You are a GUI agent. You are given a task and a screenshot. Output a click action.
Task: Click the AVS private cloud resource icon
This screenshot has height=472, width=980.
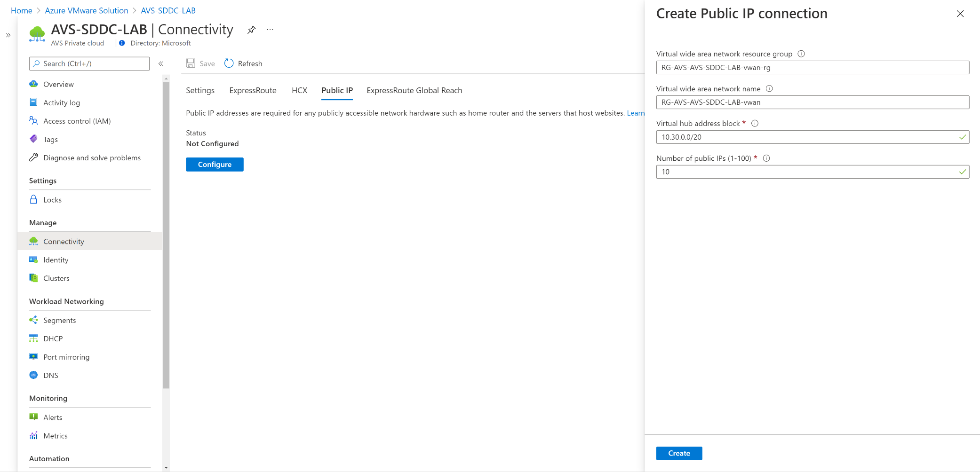pyautogui.click(x=37, y=34)
